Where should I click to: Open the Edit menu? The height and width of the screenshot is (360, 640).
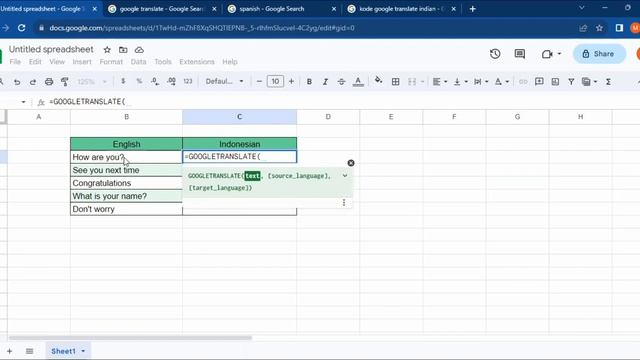tap(35, 62)
